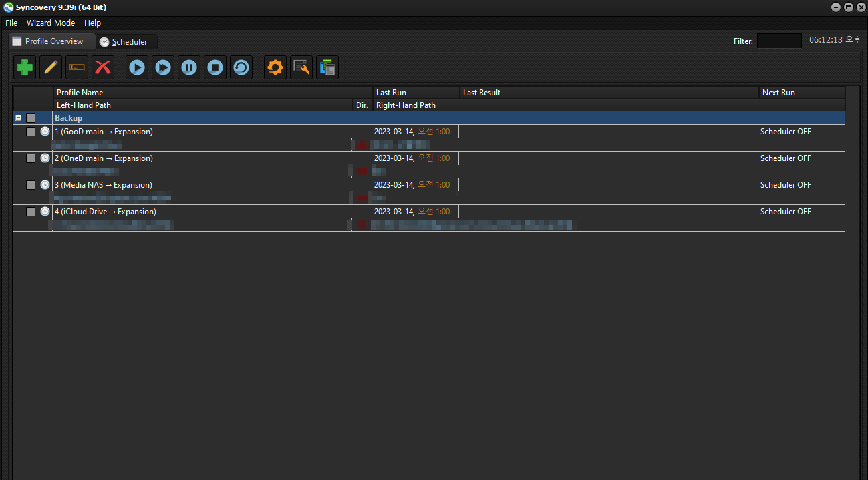868x480 pixels.
Task: Tick checkbox for 2 (OneD main → Expansion)
Action: pos(31,158)
